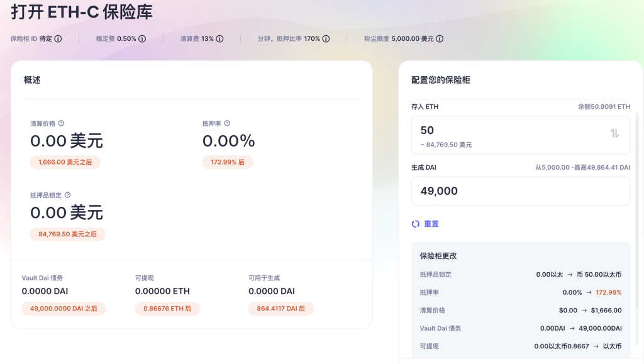Viewport: 644px width, 364px height.
Task: Click the 49,000.00DAI value in 保险柜更改
Action: (600, 328)
